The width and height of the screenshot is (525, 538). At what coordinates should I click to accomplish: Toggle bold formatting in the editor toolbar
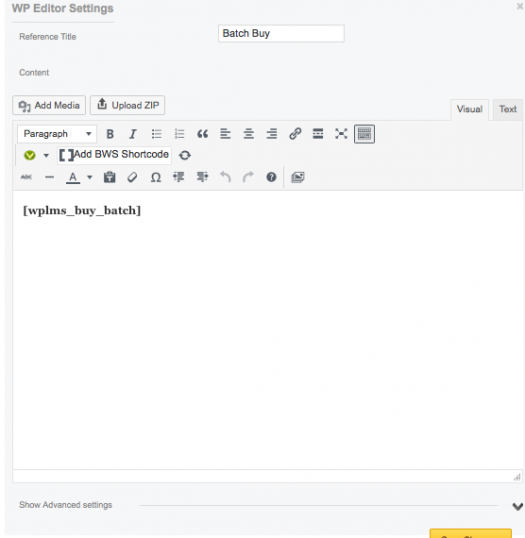tap(110, 134)
